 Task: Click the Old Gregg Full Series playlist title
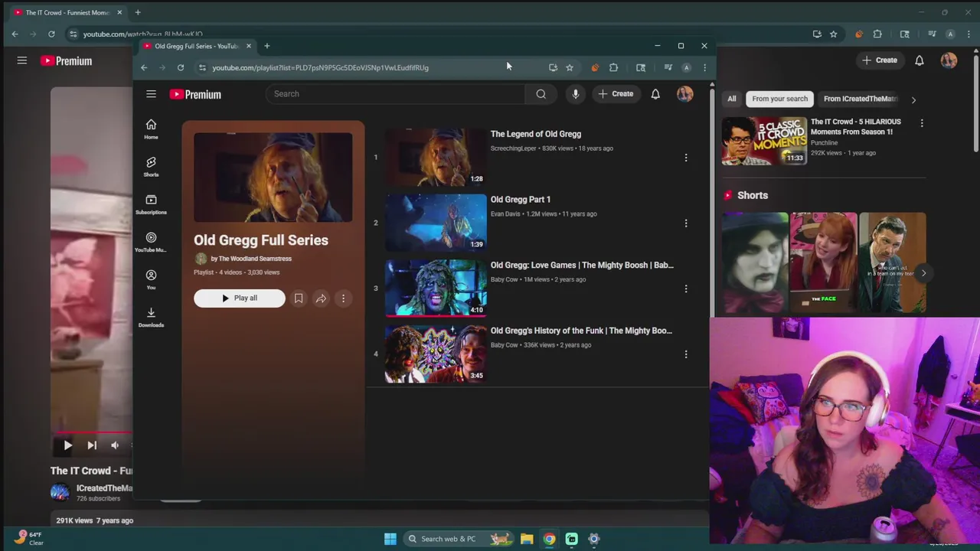261,240
